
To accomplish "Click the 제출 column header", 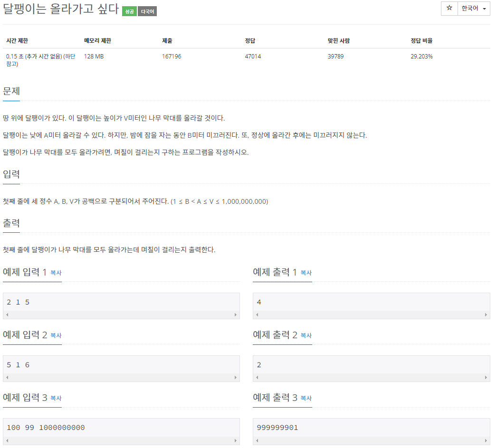I will click(x=167, y=40).
